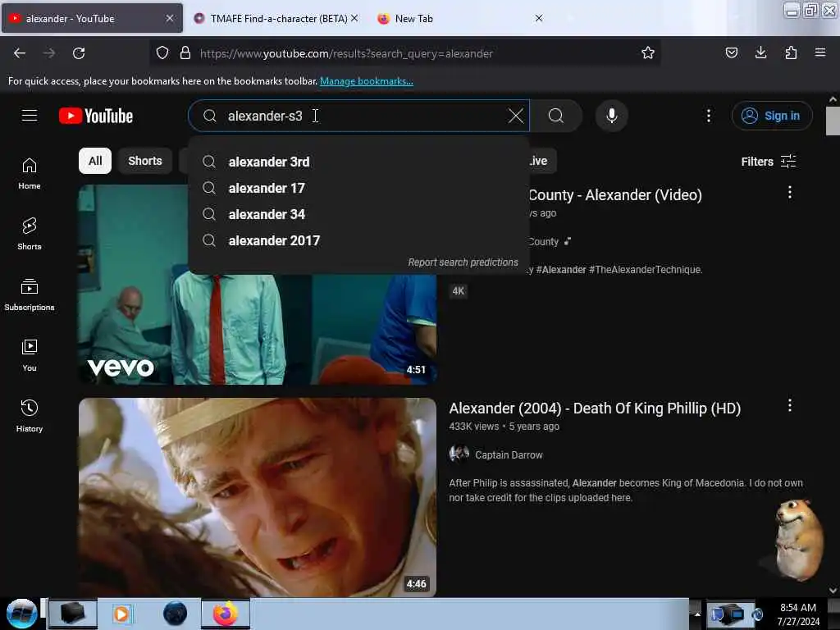The height and width of the screenshot is (630, 840).
Task: Open Subscriptions in the sidebar
Action: (x=30, y=294)
